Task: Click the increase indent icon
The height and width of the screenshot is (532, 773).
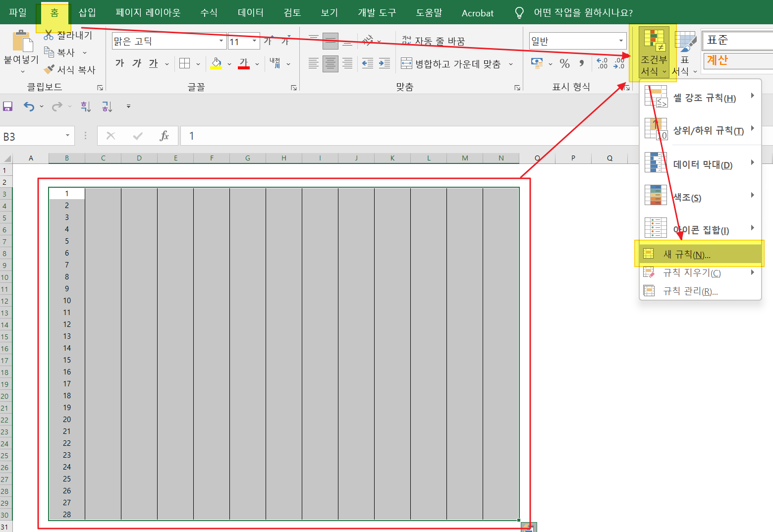Action: (x=385, y=63)
